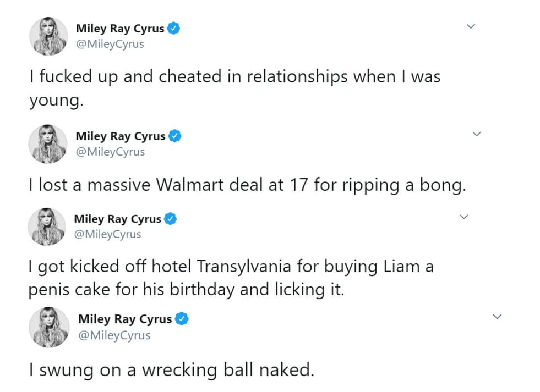Open profile photo on the wrecking ball tweet
This screenshot has height=392, width=540.
(48, 327)
